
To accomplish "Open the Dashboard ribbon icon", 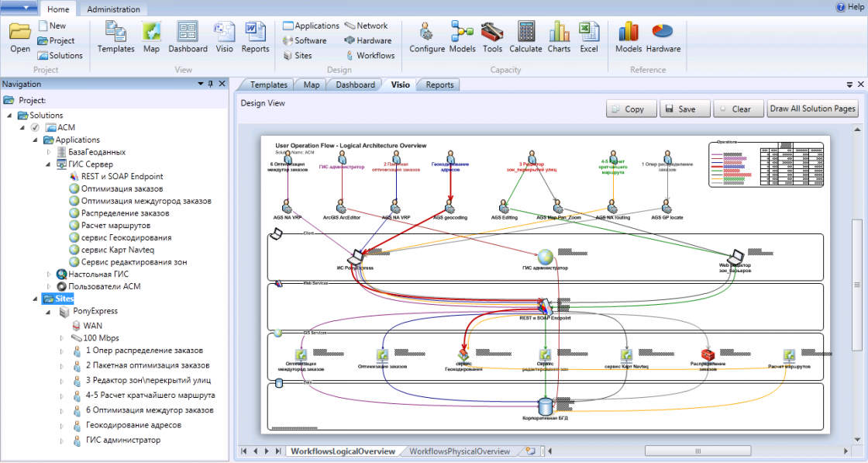I will tap(188, 38).
